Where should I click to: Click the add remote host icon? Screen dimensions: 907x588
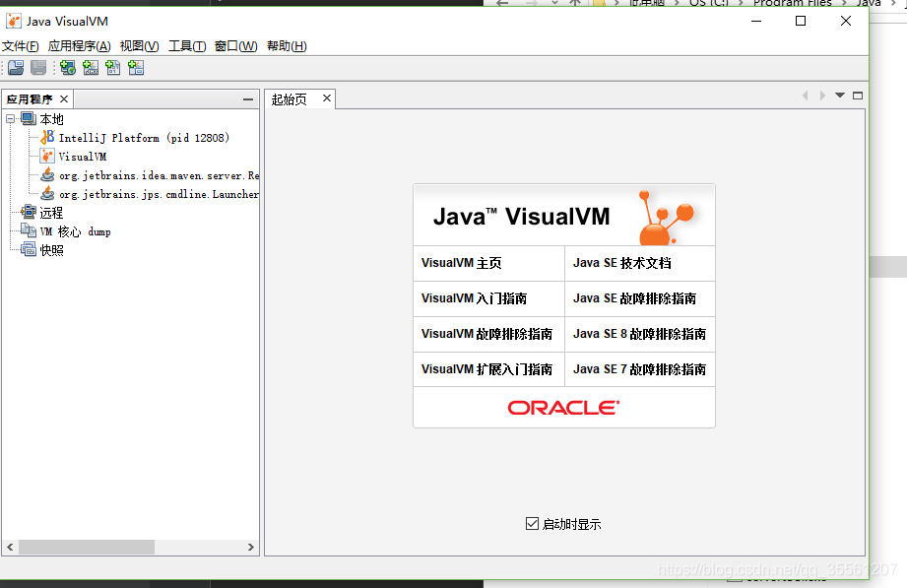click(66, 67)
